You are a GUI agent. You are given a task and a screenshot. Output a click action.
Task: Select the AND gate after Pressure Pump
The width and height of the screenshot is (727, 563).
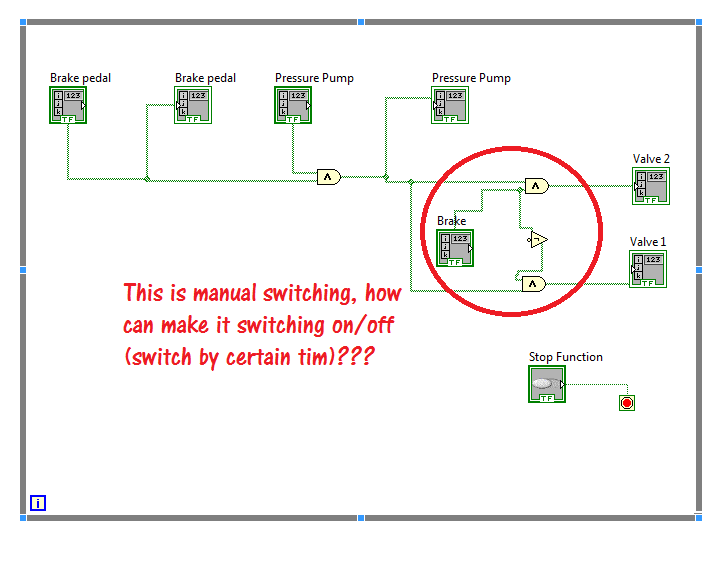329,177
